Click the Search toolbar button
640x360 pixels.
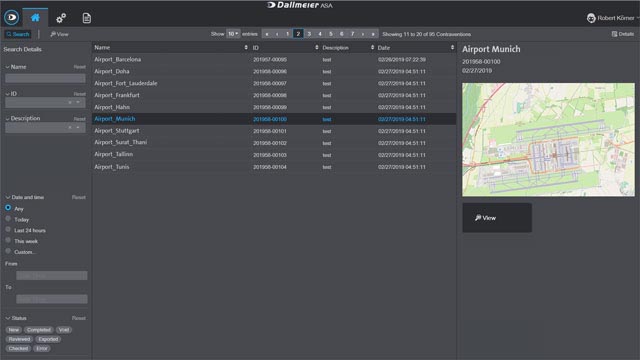[x=18, y=34]
